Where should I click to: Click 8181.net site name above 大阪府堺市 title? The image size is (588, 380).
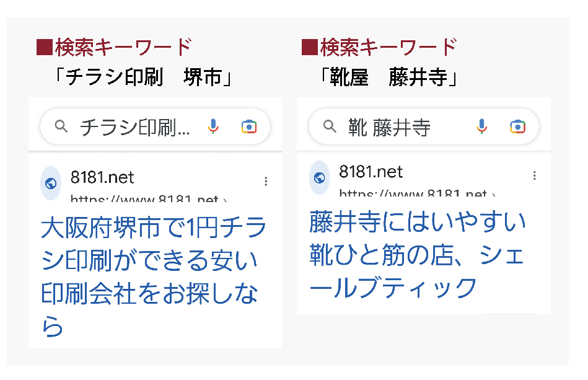pos(102,177)
